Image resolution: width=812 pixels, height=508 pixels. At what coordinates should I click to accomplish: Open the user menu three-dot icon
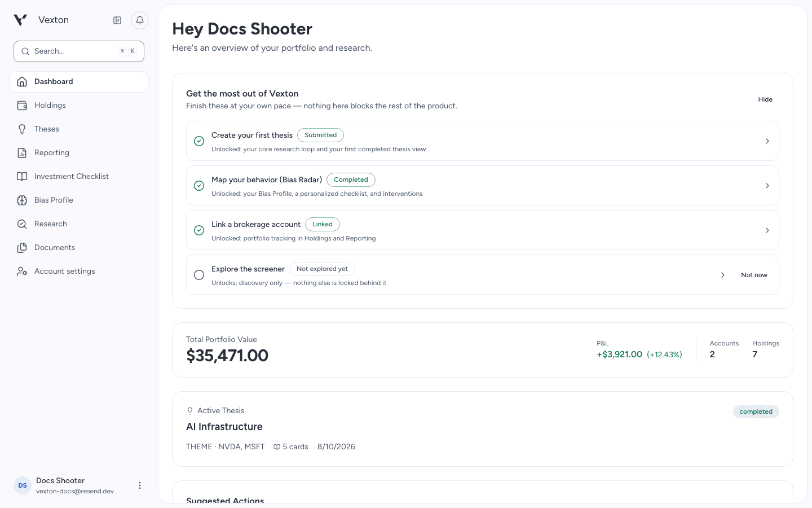(140, 485)
